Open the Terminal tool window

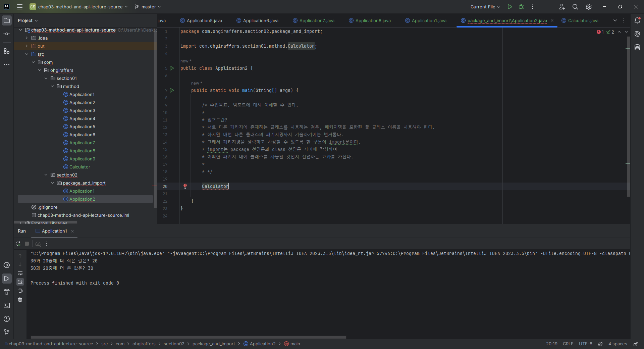tap(7, 305)
